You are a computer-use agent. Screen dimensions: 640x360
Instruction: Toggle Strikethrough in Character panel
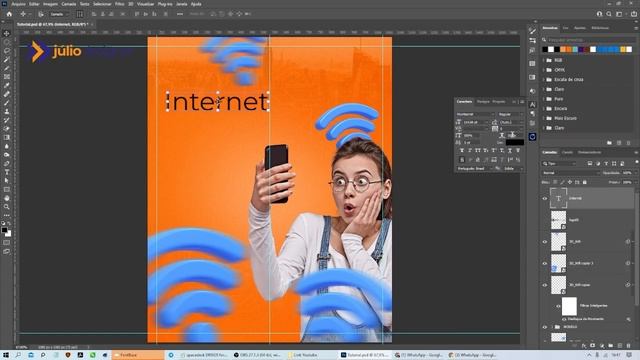(518, 151)
